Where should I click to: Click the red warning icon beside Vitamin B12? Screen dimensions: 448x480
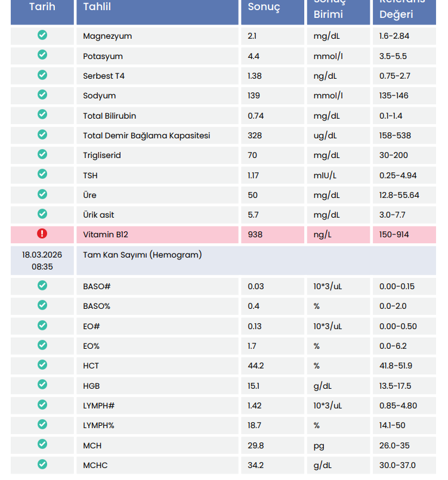click(42, 234)
